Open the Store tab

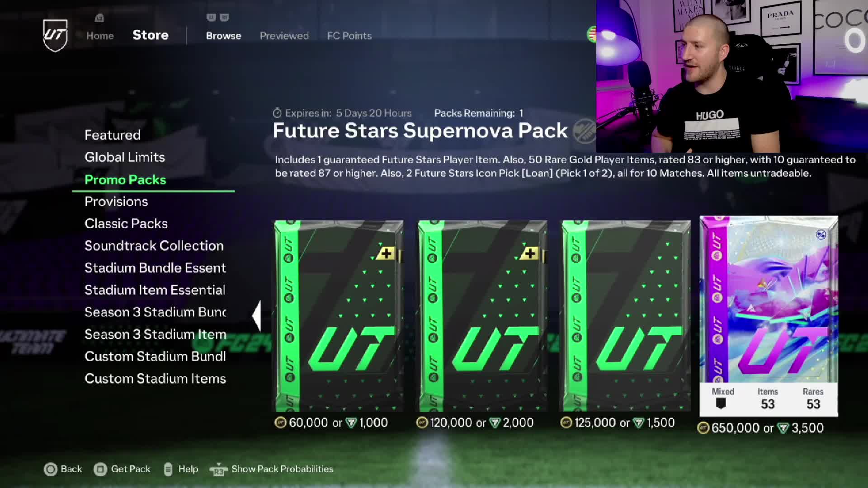pyautogui.click(x=151, y=35)
